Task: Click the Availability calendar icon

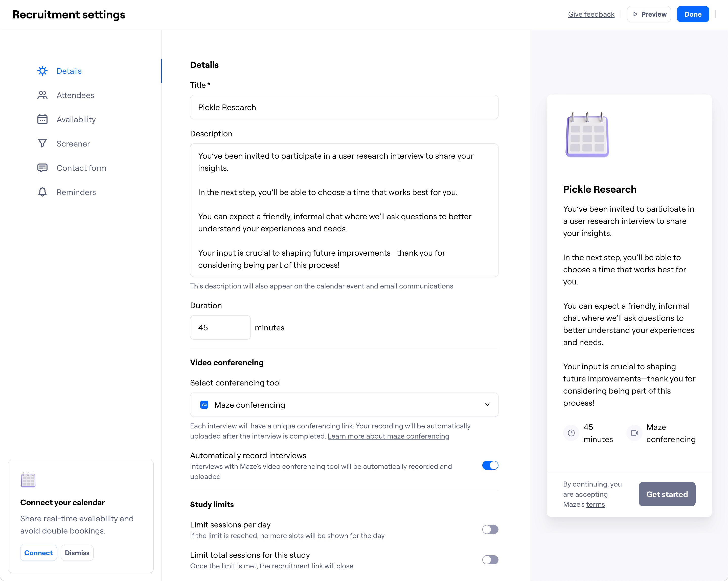Action: (x=42, y=119)
